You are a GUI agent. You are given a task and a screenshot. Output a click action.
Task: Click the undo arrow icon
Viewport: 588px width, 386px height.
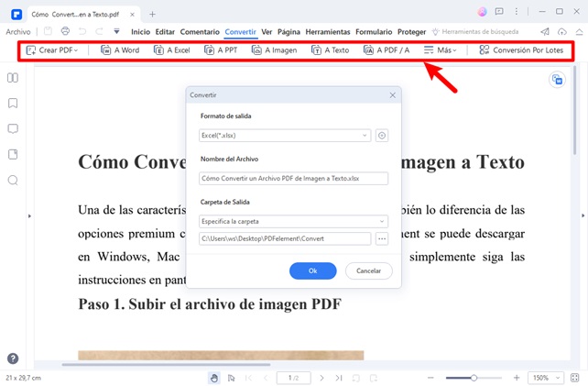pyautogui.click(x=82, y=31)
